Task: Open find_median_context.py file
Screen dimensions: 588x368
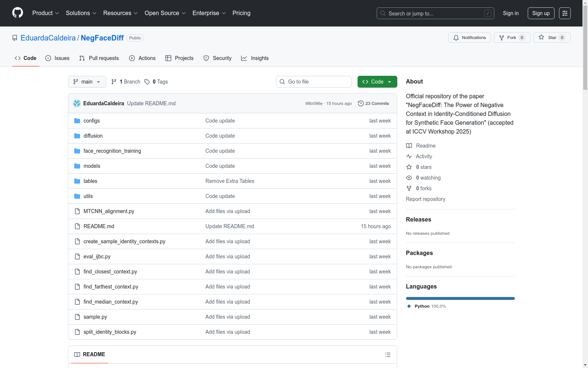Action: [x=111, y=302]
